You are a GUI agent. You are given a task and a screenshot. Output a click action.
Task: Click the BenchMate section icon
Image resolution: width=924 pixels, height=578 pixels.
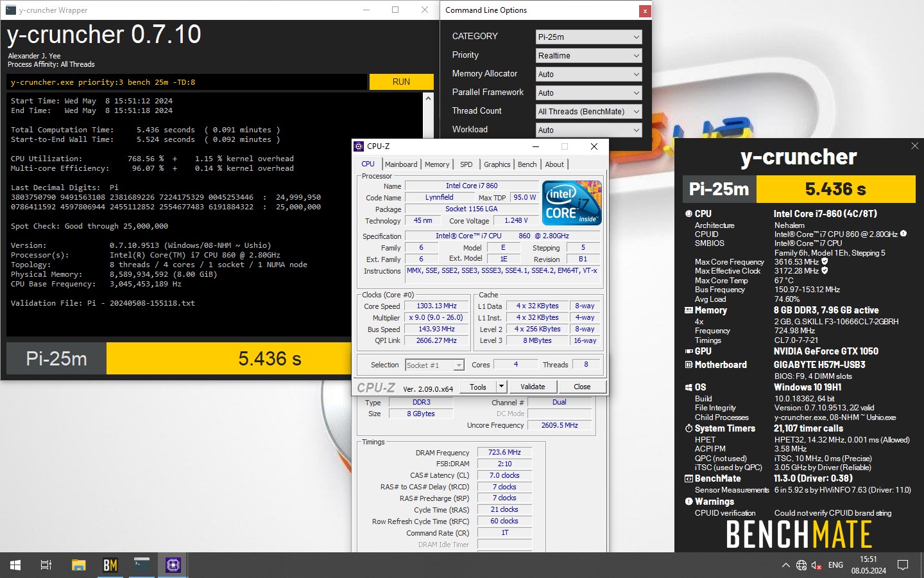pyautogui.click(x=689, y=478)
